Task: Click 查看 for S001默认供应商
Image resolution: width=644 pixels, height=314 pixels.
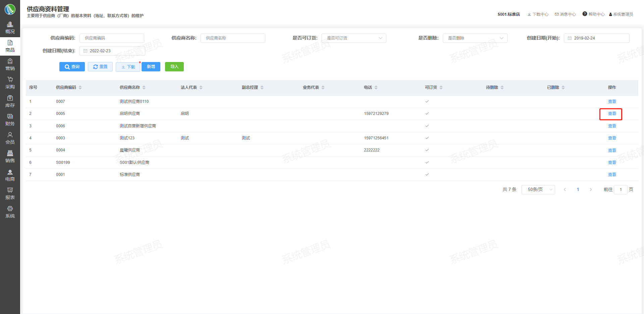Action: tap(612, 163)
